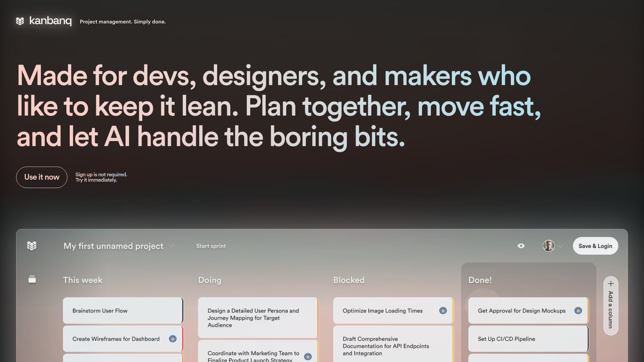Click the assignee icon on Get Approval card
The height and width of the screenshot is (362, 644).
click(x=578, y=310)
